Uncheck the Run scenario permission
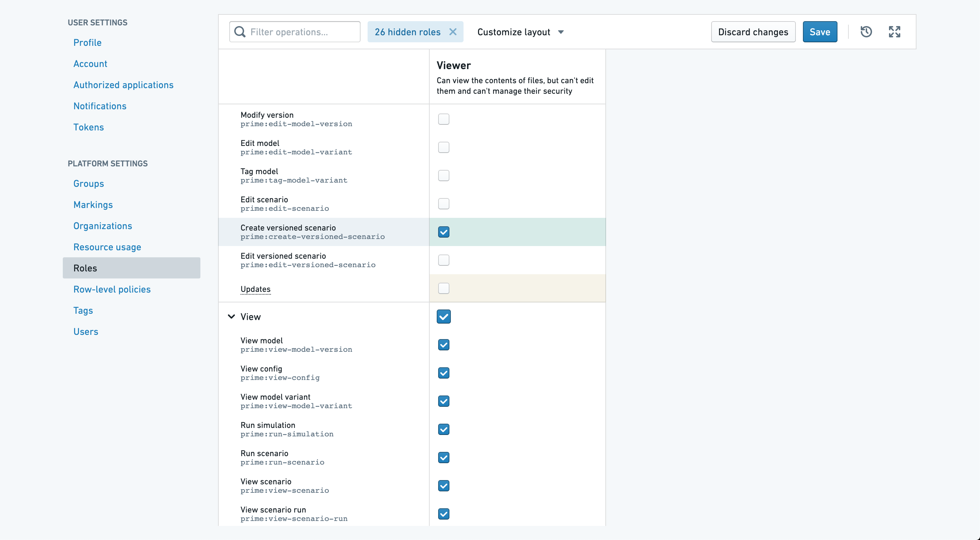The height and width of the screenshot is (540, 980). point(443,458)
